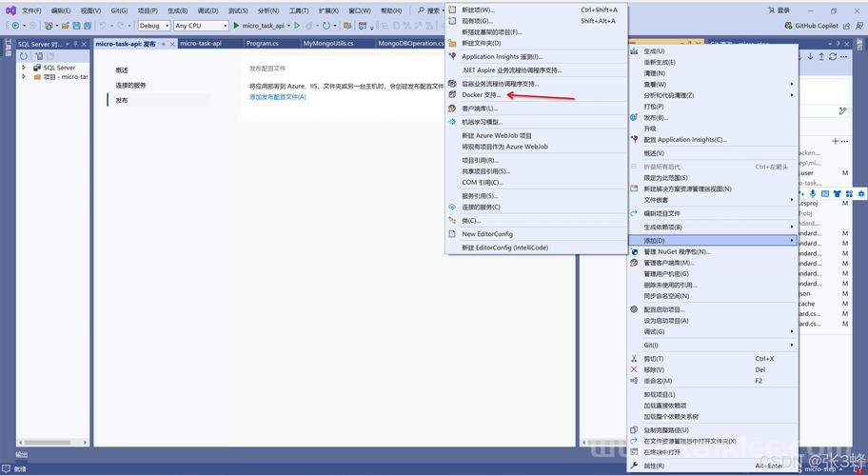
Task: Close the micro-task-api: 发布 tab
Action: click(172, 44)
